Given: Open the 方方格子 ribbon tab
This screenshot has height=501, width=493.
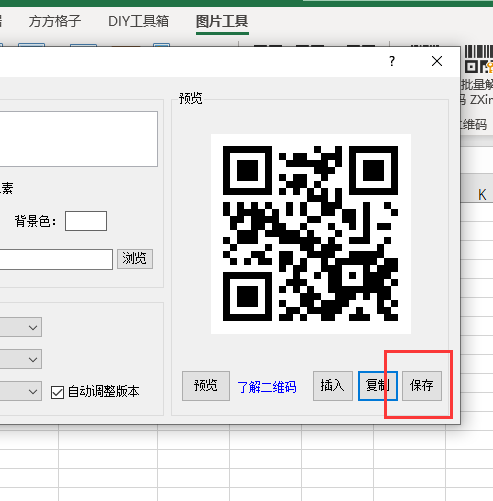Looking at the screenshot, I should point(55,22).
